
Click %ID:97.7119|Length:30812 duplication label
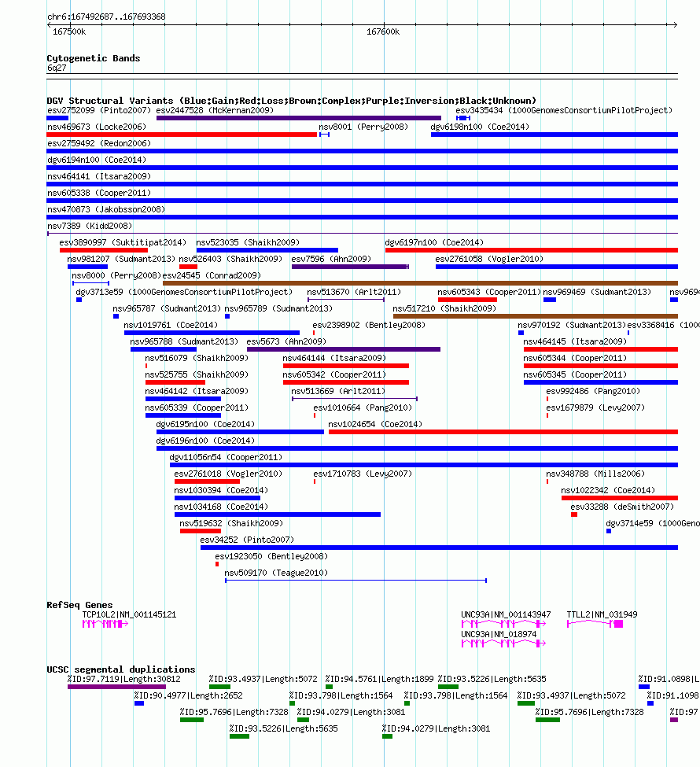coord(123,680)
